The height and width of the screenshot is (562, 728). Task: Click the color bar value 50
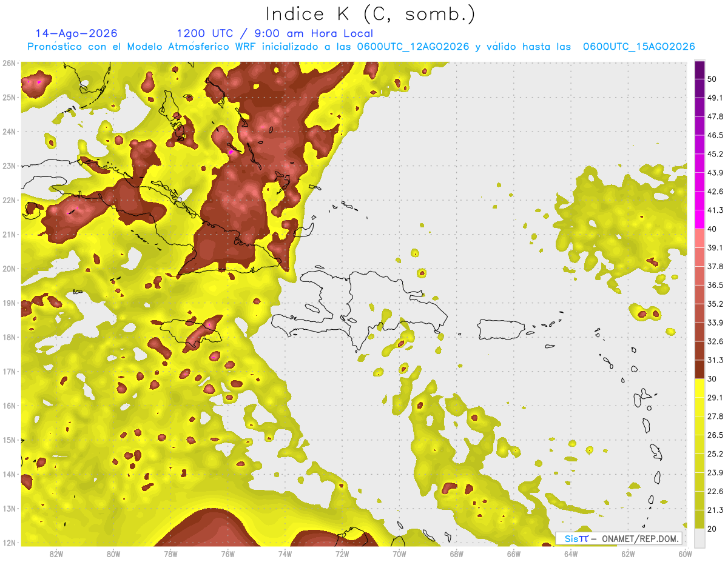tap(713, 79)
